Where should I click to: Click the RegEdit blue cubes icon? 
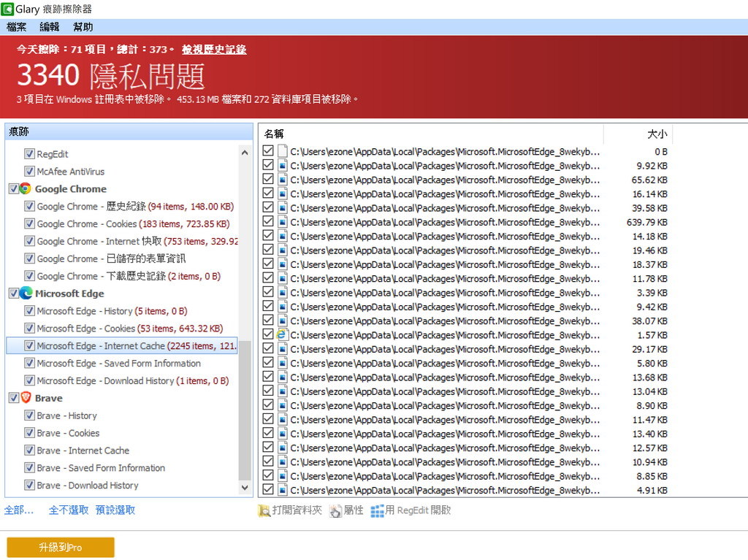coord(378,510)
